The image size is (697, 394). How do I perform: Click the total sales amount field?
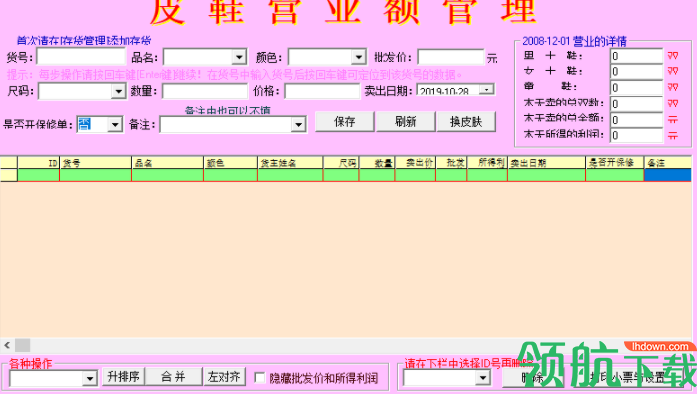click(x=636, y=120)
